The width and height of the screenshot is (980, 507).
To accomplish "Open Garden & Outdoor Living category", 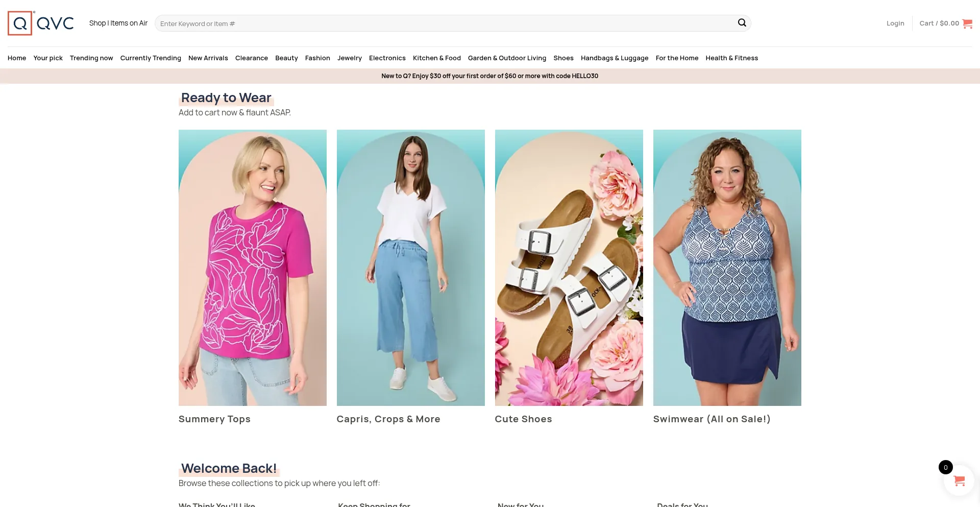I will click(x=507, y=58).
